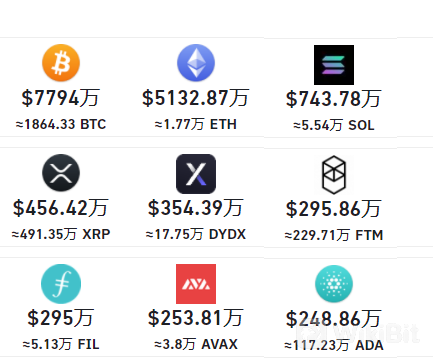Click the ≈3.8万 AVAX label

tap(196, 344)
